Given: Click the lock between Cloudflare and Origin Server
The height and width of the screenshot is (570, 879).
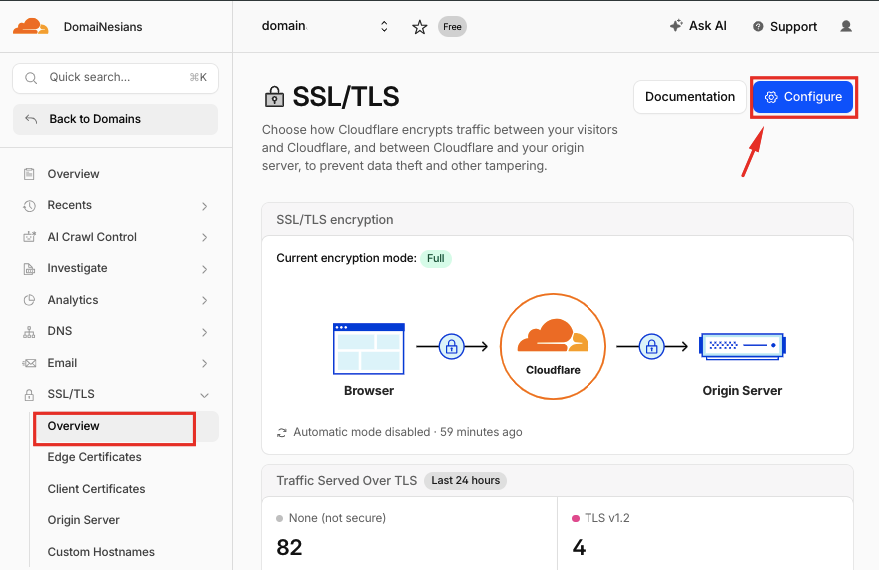Looking at the screenshot, I should [x=651, y=347].
